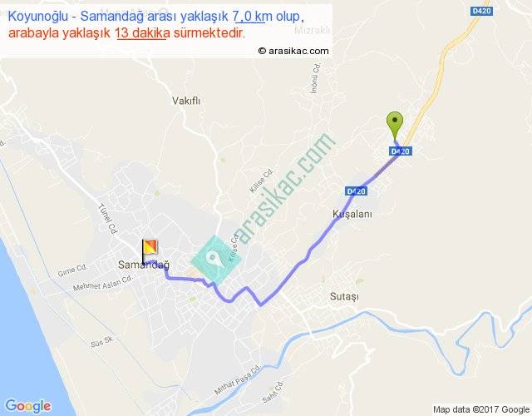Click the Mithat Paşa Cd. street label
532x416 pixels.
pos(238,379)
